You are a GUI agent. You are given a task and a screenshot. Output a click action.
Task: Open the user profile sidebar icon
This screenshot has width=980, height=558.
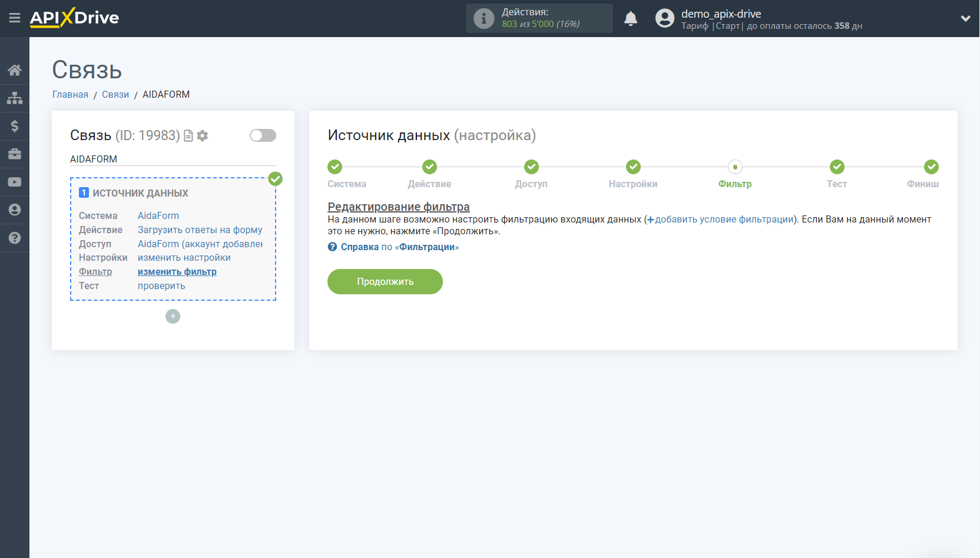point(15,210)
